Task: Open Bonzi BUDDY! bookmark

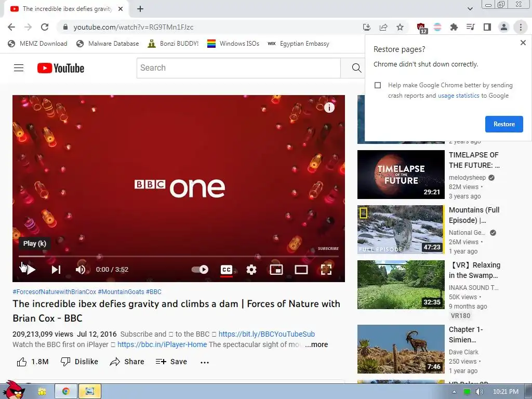Action: 173,44
